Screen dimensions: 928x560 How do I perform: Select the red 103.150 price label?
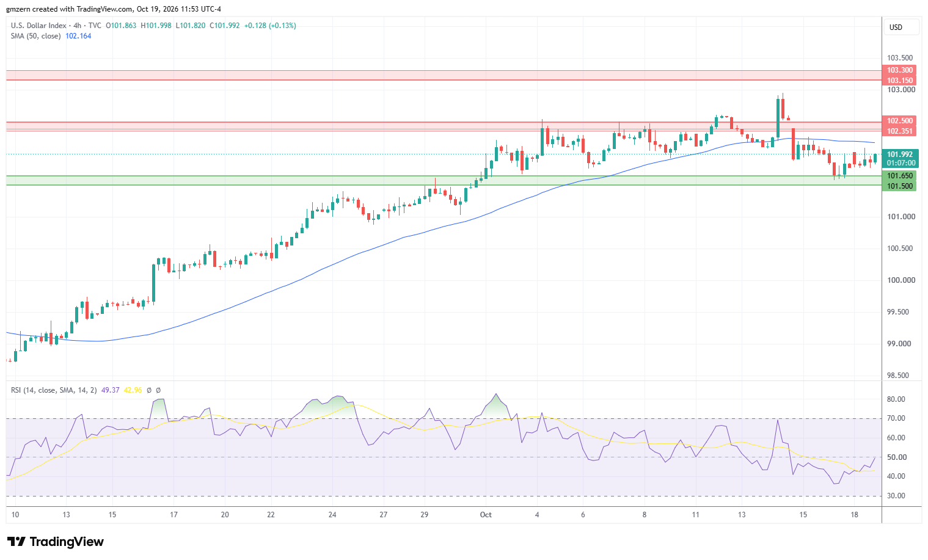(900, 81)
